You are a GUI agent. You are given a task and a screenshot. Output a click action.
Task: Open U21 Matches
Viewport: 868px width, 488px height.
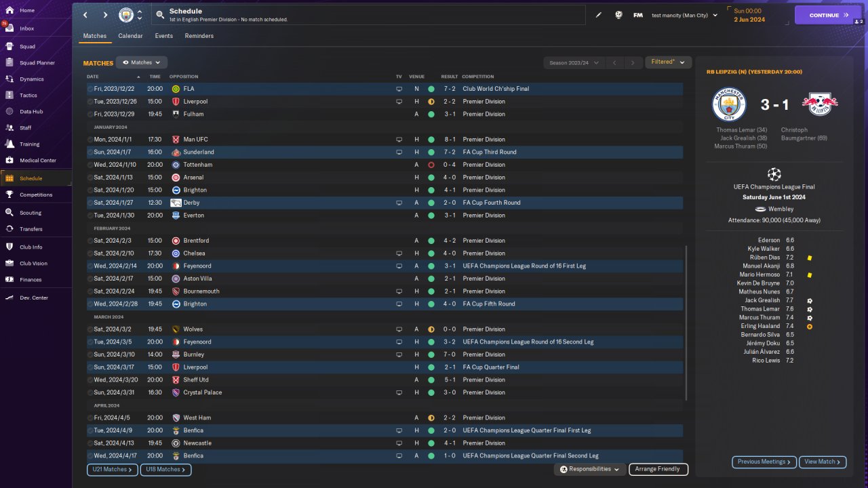(x=113, y=469)
